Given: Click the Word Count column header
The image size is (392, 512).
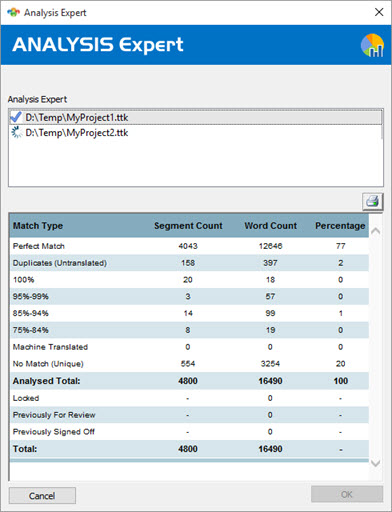Looking at the screenshot, I should point(270,226).
